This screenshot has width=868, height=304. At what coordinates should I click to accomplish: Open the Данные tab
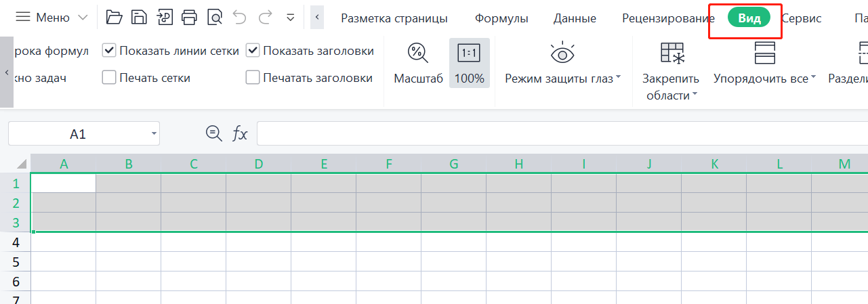(575, 18)
